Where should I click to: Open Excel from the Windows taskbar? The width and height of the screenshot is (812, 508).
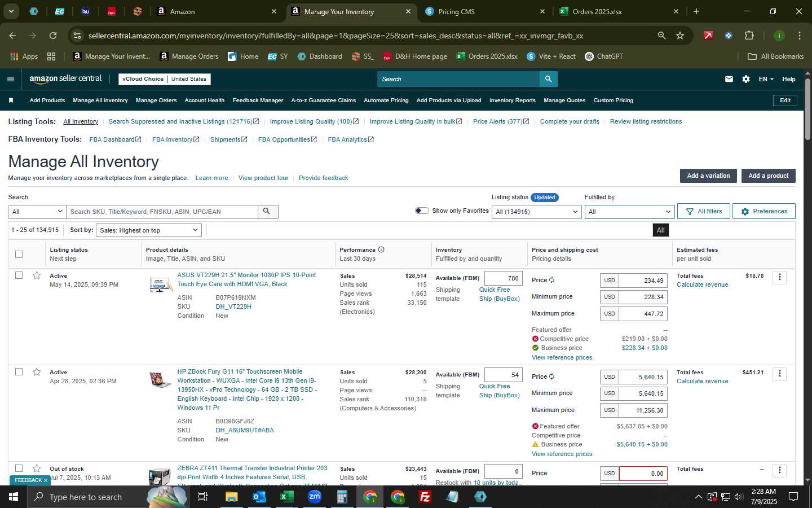[287, 497]
